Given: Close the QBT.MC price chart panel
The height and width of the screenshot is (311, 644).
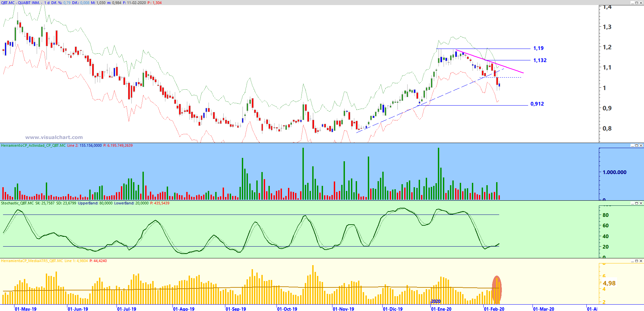Looking at the screenshot, I should click(x=641, y=3).
